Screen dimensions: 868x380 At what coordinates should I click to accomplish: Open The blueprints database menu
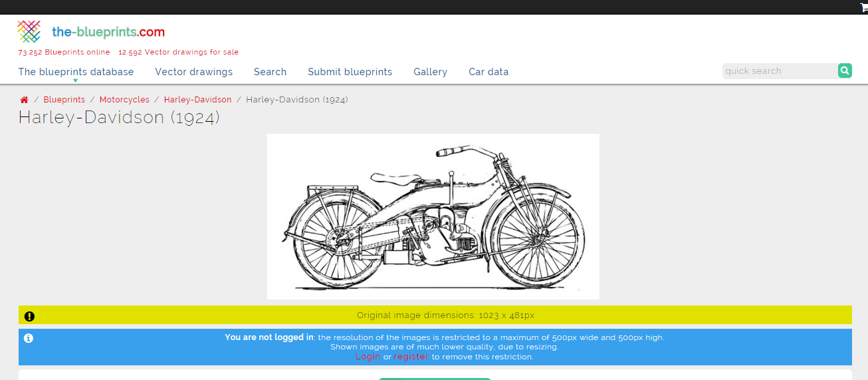click(76, 72)
